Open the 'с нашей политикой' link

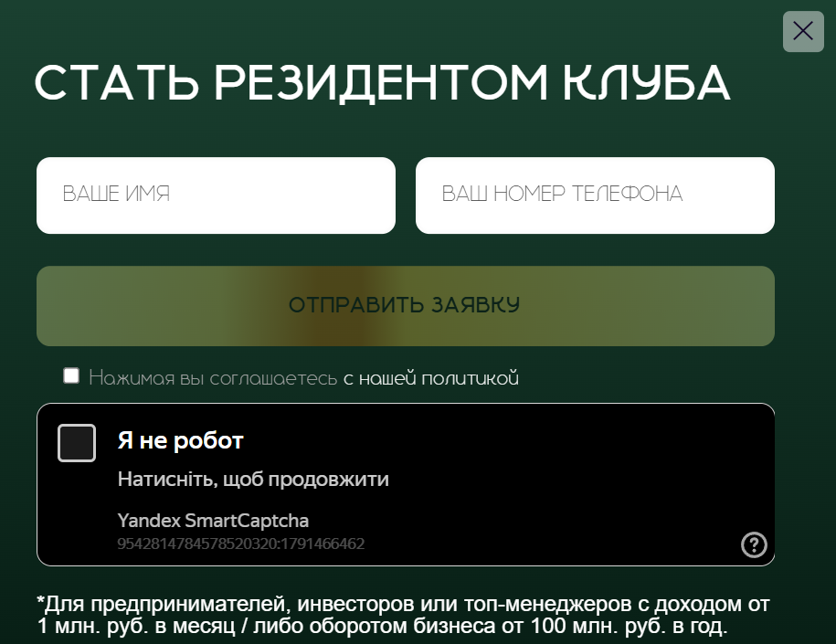pos(431,378)
